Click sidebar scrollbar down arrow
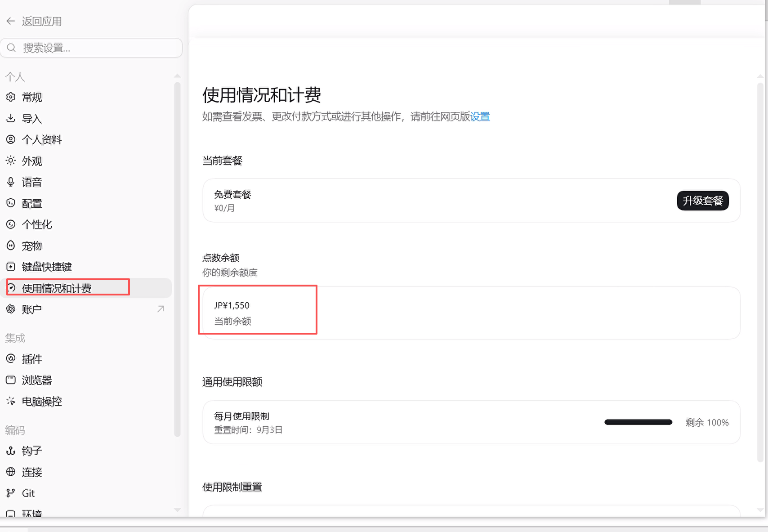The width and height of the screenshot is (768, 532). (x=177, y=510)
